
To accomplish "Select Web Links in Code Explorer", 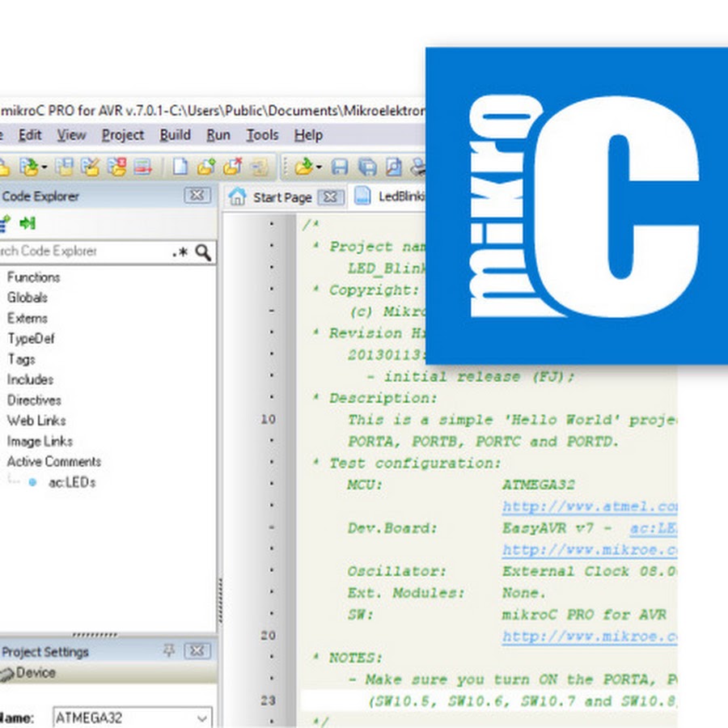I will click(36, 420).
